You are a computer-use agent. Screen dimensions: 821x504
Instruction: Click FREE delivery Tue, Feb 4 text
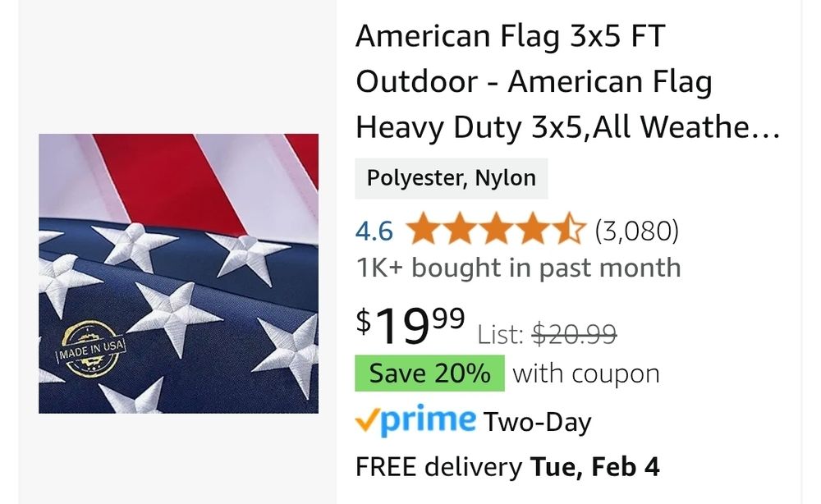tap(507, 467)
